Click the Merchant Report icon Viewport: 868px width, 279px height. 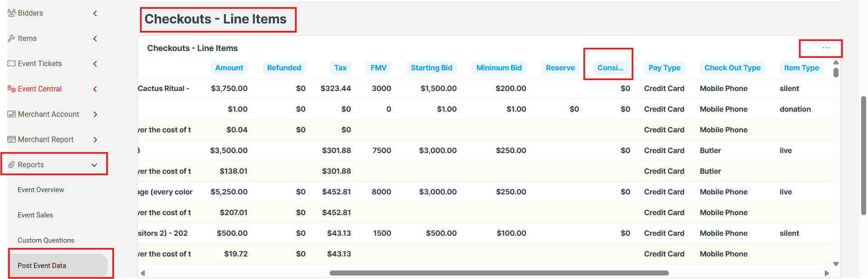click(12, 139)
